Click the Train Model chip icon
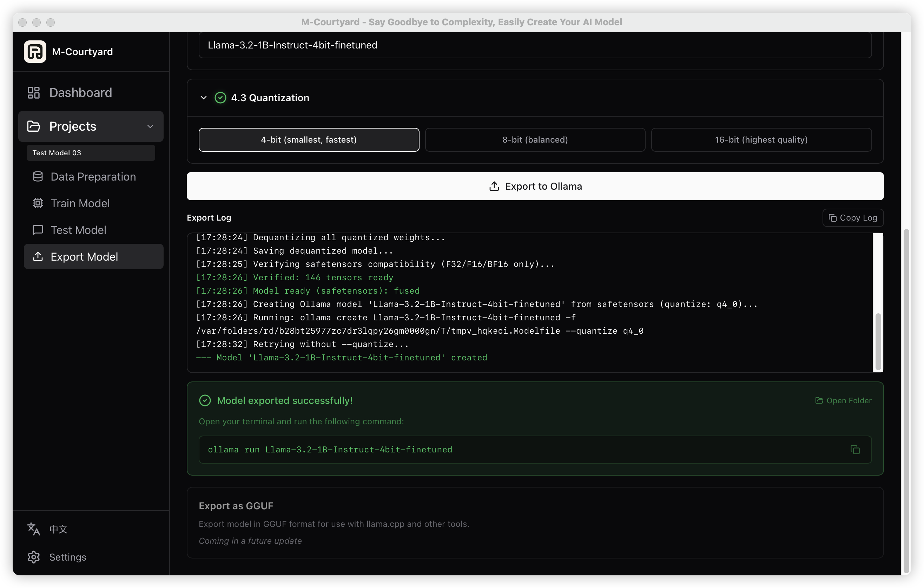 tap(38, 203)
